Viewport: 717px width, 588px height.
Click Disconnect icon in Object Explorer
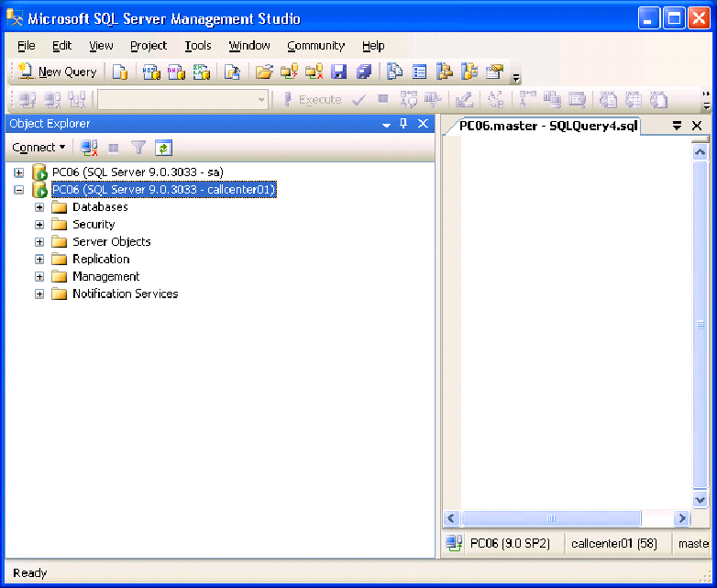point(89,147)
